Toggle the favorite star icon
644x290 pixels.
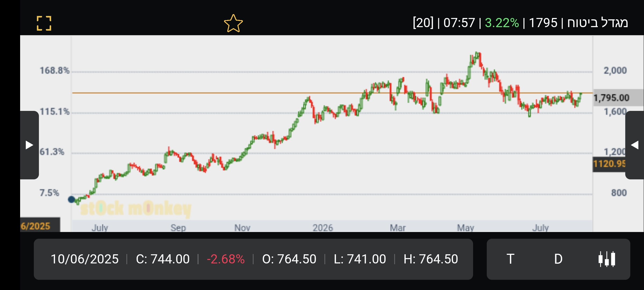[x=233, y=23]
